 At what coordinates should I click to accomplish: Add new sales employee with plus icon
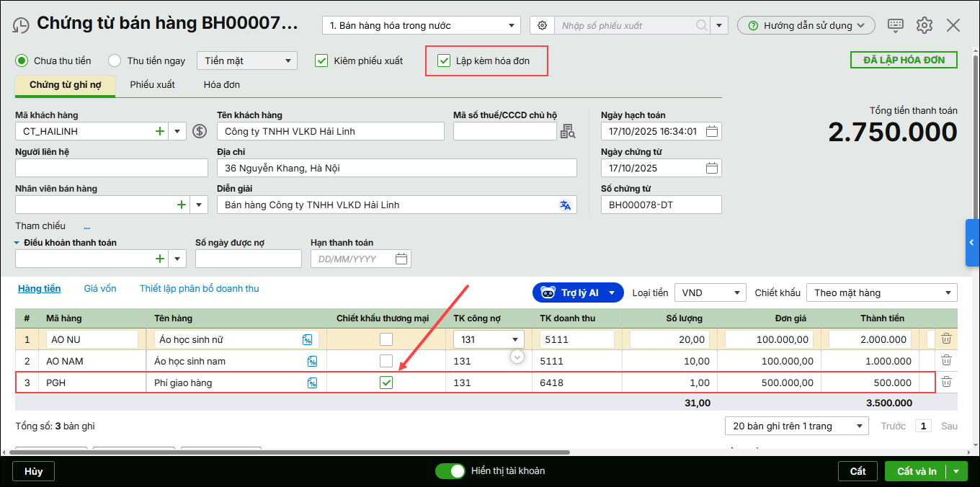point(182,205)
